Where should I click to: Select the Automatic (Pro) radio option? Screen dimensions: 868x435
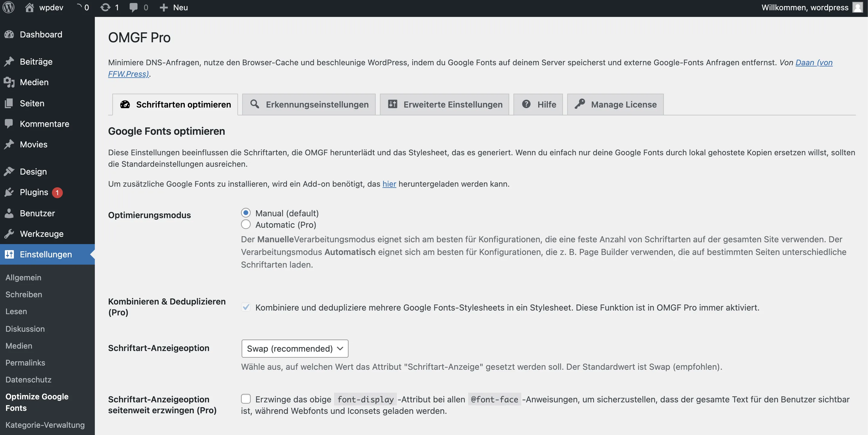(x=246, y=224)
